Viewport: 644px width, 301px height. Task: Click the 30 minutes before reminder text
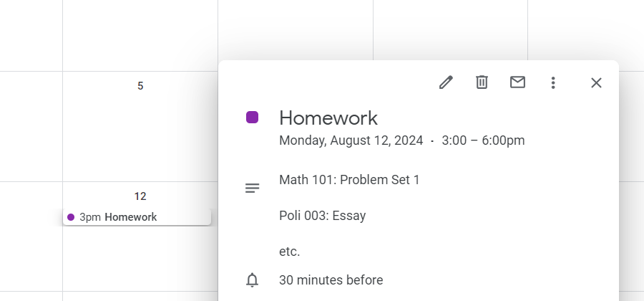tap(331, 280)
